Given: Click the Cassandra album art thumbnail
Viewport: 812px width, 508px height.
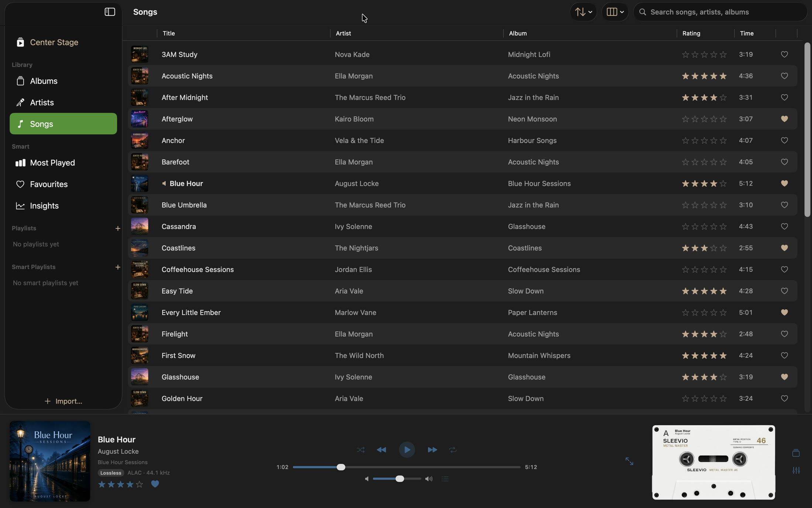Looking at the screenshot, I should pos(140,226).
